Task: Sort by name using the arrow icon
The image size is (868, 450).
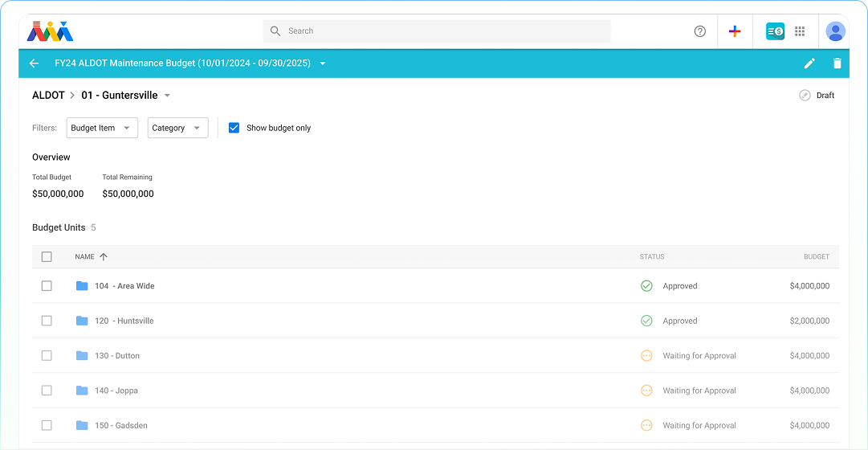Action: pyautogui.click(x=104, y=256)
